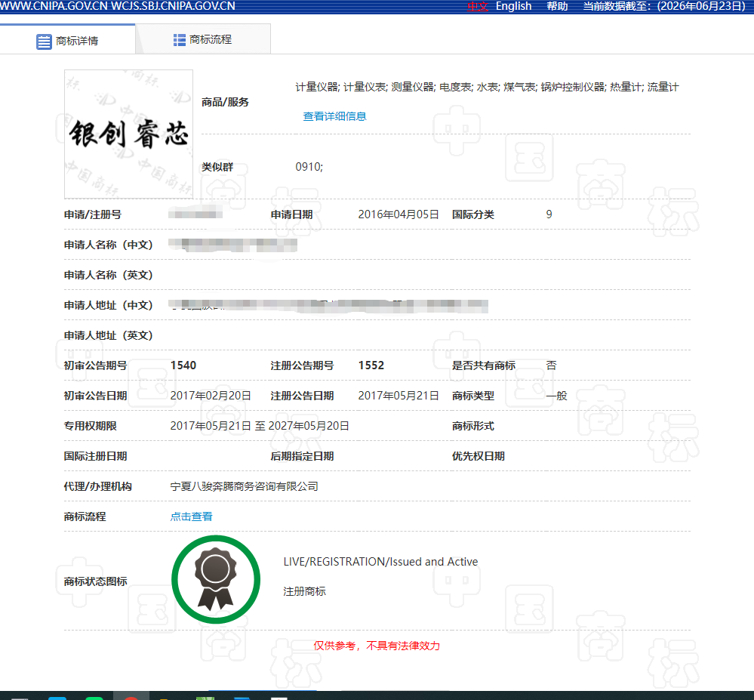Select the site address WWW.CNIPA.GOV.CN header text
Image resolution: width=754 pixels, height=700 pixels.
point(54,6)
